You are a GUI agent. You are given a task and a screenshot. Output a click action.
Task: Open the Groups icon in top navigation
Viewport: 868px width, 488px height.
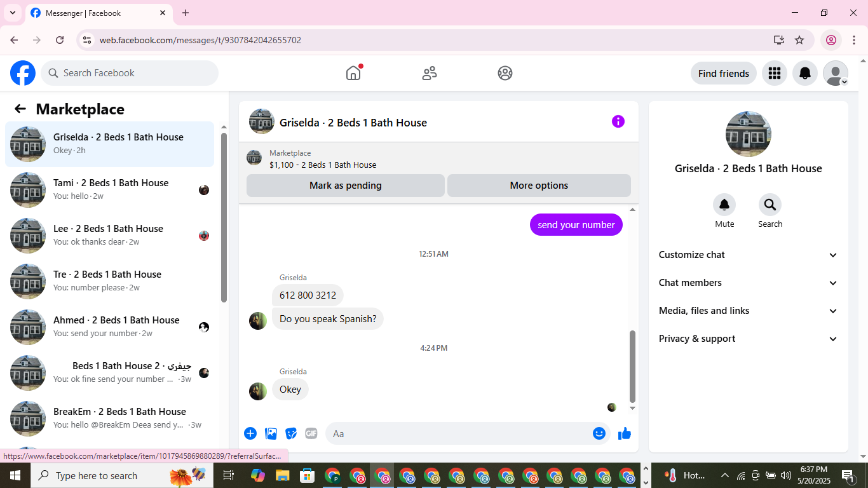[x=505, y=73]
